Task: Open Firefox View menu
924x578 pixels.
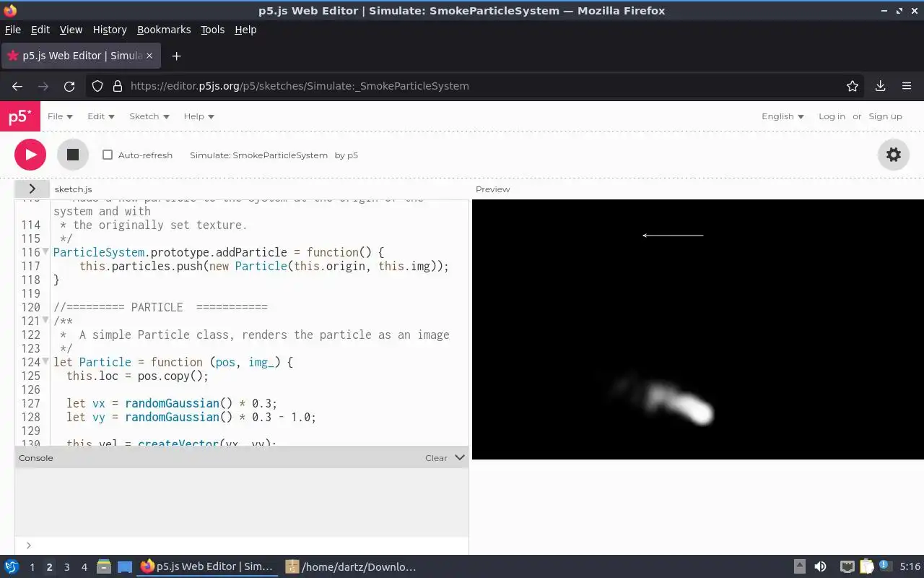Action: click(x=71, y=30)
